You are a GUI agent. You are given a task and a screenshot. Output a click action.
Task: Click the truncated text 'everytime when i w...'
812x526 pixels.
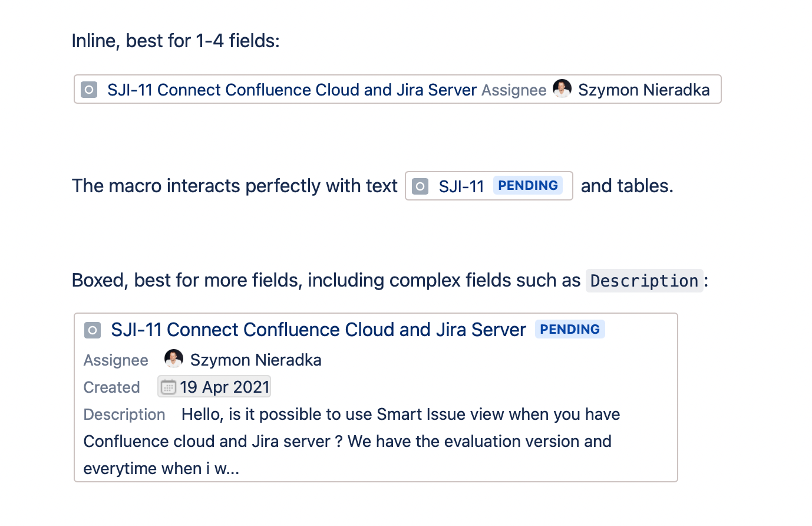coord(161,468)
